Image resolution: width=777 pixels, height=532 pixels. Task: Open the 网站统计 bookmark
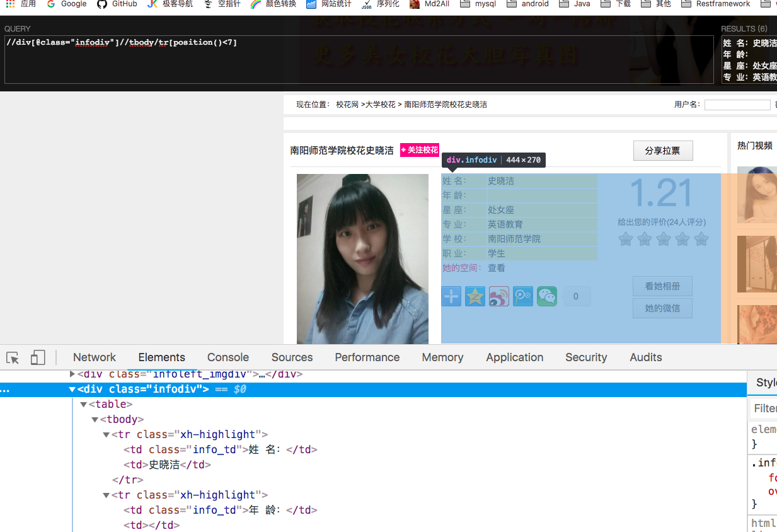(329, 4)
